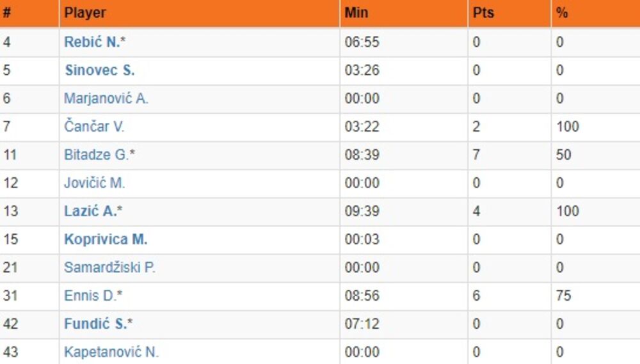Screen dimensions: 640x364
Task: Select Lazić's 09:39 minutes cell
Action: pyautogui.click(x=362, y=211)
